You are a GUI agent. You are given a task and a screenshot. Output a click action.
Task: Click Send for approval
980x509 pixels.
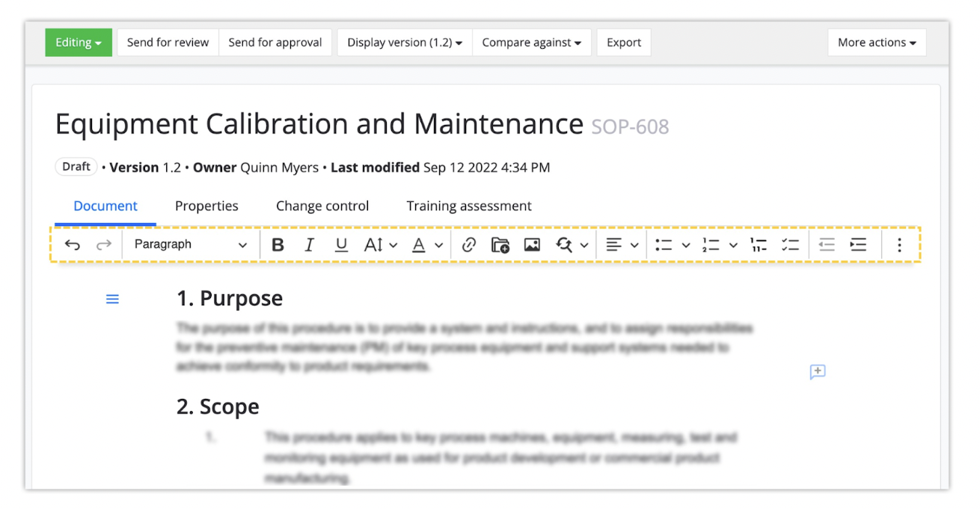click(275, 42)
